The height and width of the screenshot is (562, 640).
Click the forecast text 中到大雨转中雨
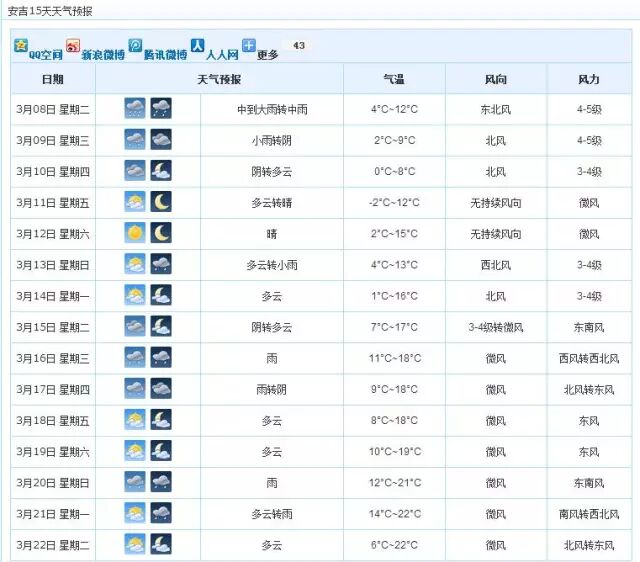click(272, 109)
